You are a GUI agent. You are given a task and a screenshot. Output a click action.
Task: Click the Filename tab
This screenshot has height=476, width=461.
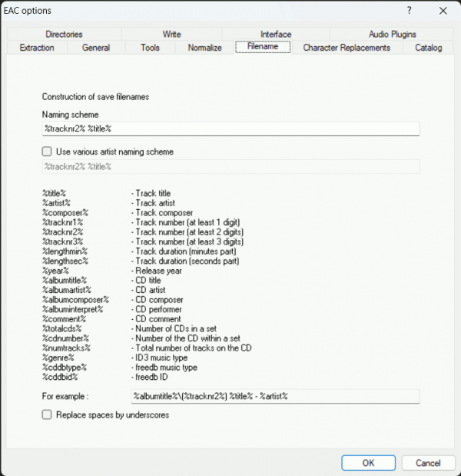click(263, 48)
